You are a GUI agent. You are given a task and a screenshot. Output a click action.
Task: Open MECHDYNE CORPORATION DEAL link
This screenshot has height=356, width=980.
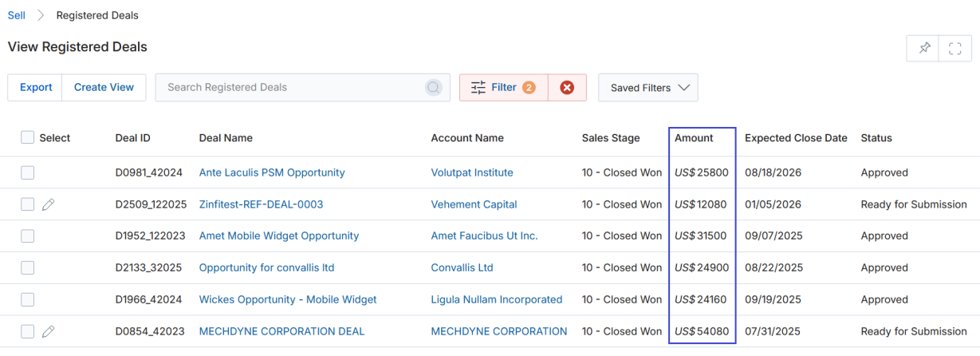coord(281,331)
